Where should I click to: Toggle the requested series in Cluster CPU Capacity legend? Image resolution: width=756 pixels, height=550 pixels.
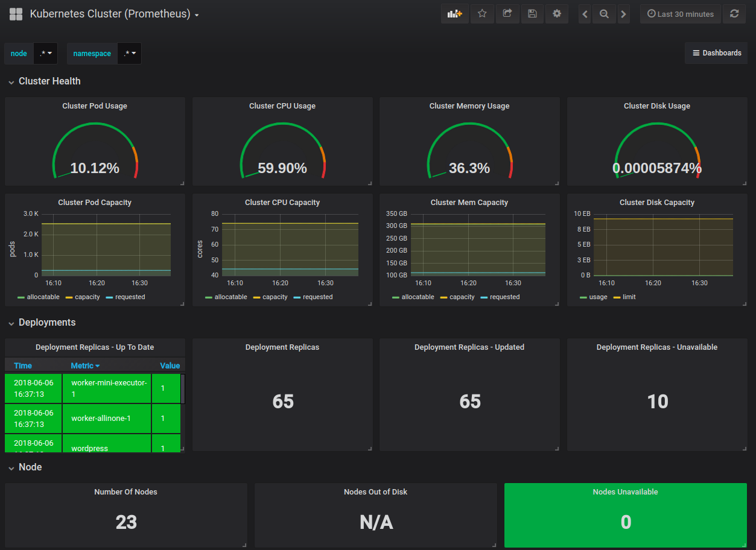point(313,297)
